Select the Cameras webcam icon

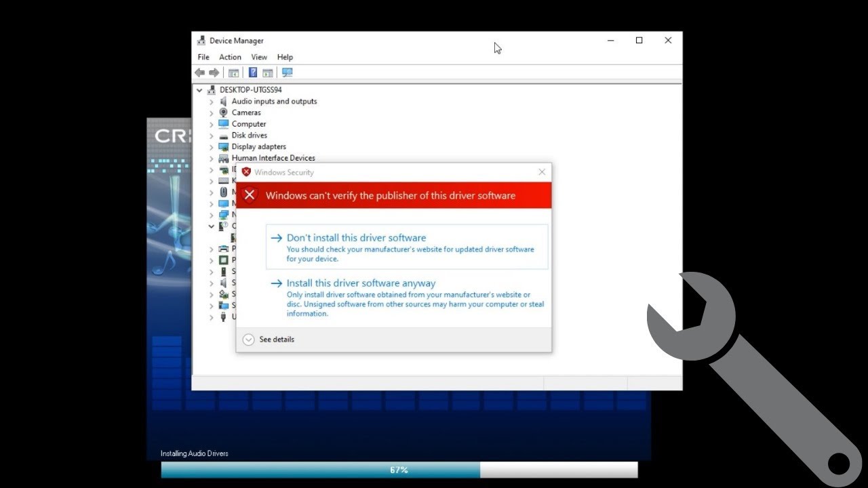tap(223, 113)
